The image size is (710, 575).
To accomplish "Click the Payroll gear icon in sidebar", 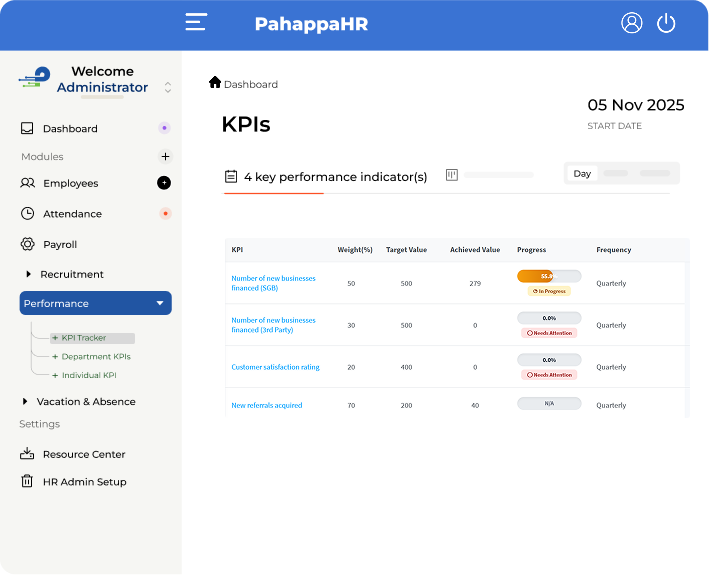I will point(28,244).
